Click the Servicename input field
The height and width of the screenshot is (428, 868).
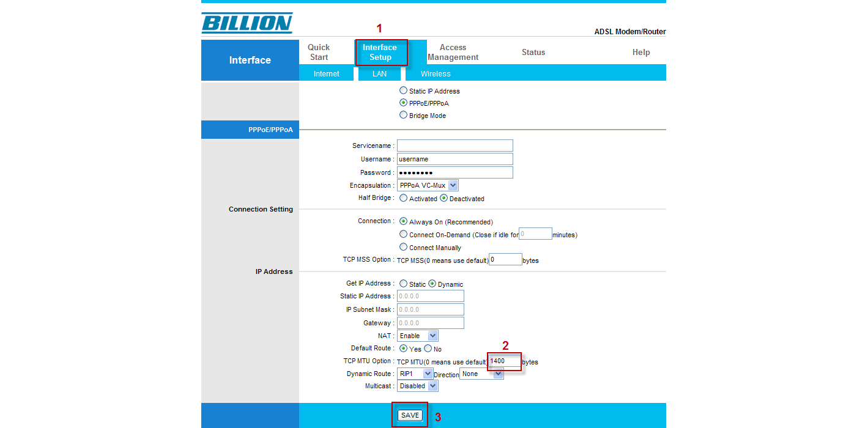click(455, 146)
